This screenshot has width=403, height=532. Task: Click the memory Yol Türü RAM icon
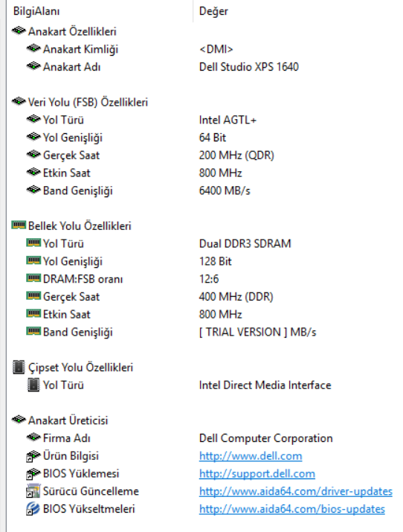click(x=33, y=243)
